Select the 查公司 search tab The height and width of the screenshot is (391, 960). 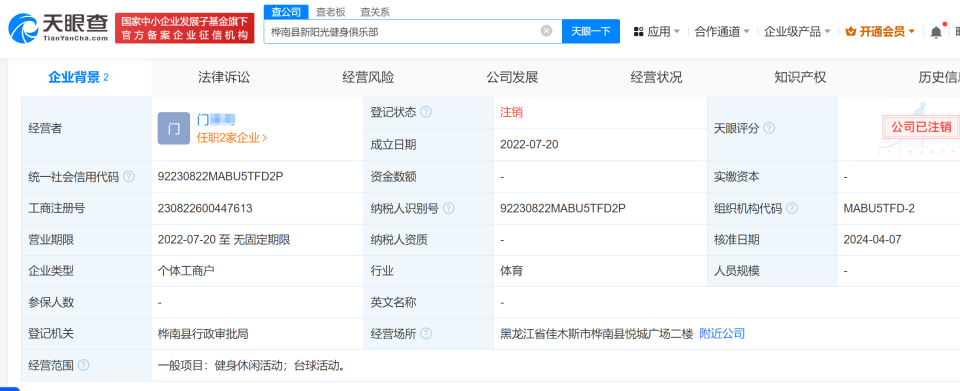(x=286, y=12)
